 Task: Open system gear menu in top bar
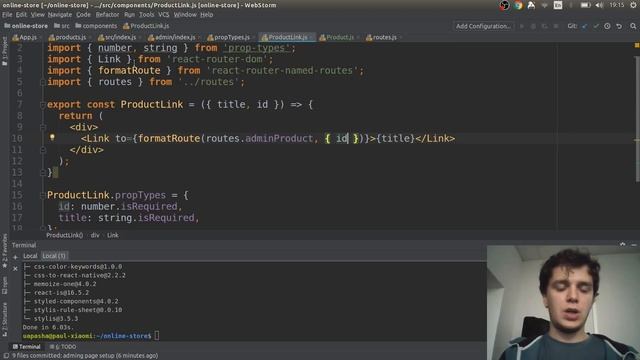click(633, 5)
